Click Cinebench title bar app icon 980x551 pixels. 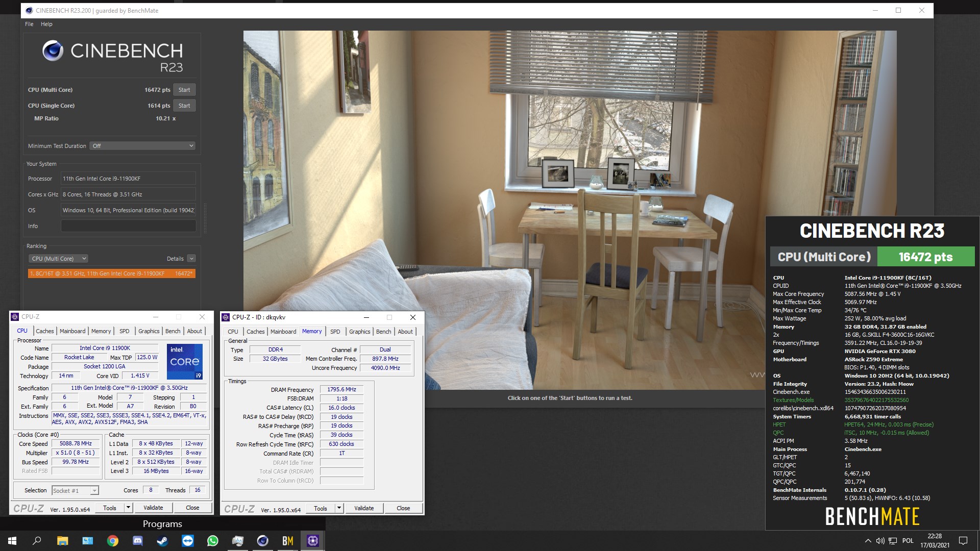coord(29,10)
